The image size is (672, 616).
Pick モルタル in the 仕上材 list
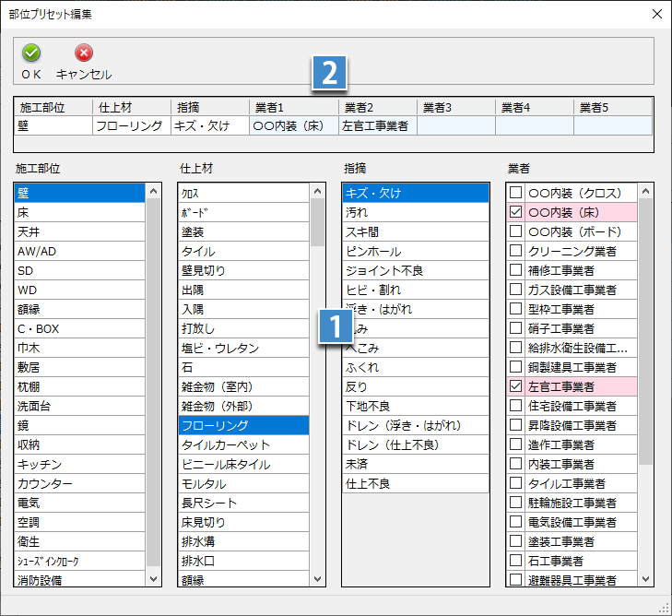243,483
